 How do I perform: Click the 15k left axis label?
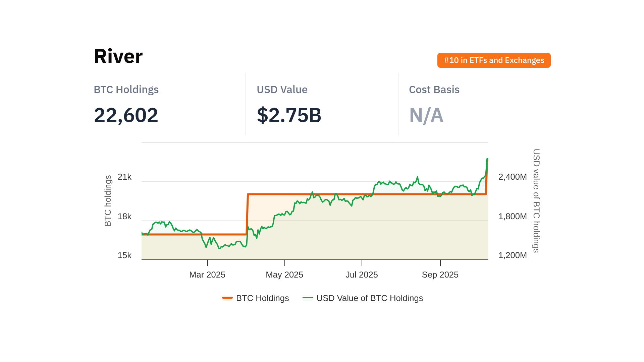pos(124,255)
